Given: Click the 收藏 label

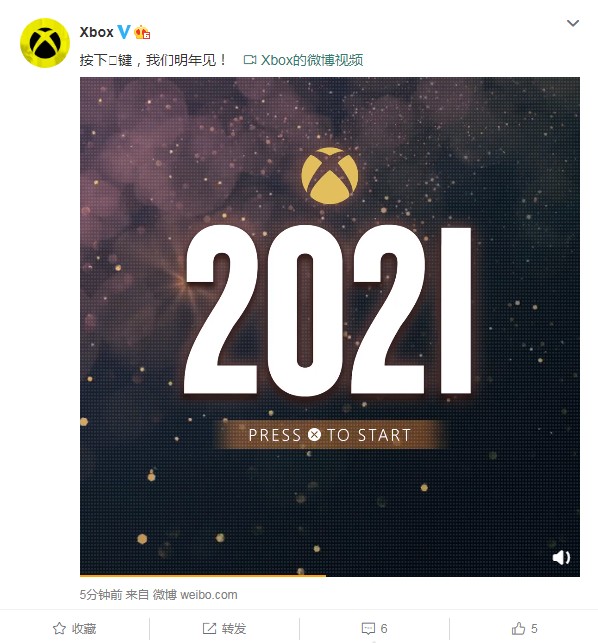Looking at the screenshot, I should pos(84,629).
